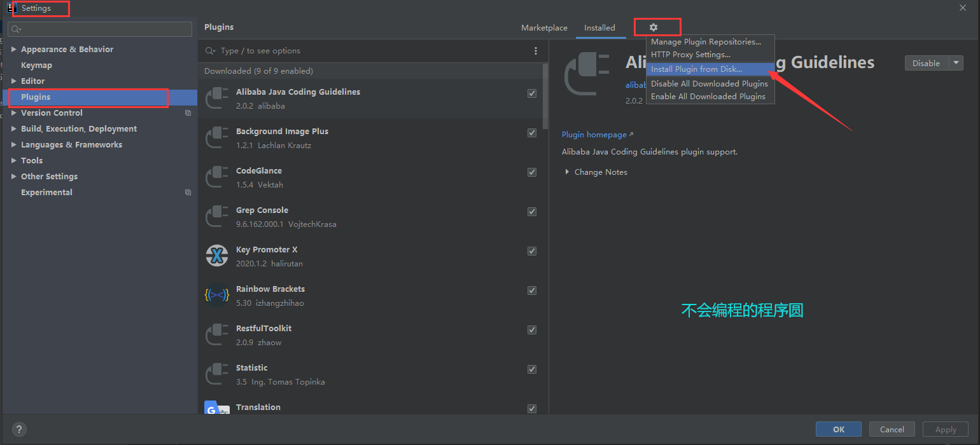Click the Statistic plugin icon
Screen dimensions: 980x445
217,374
